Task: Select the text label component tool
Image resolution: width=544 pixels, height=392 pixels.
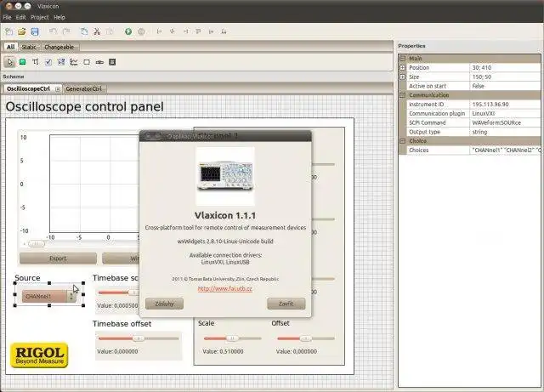Action: (x=36, y=62)
